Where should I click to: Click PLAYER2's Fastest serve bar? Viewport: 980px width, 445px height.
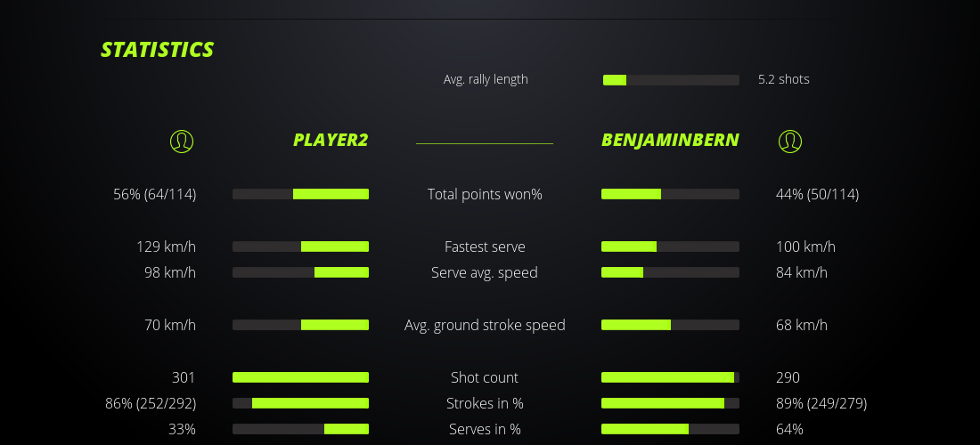pos(300,247)
